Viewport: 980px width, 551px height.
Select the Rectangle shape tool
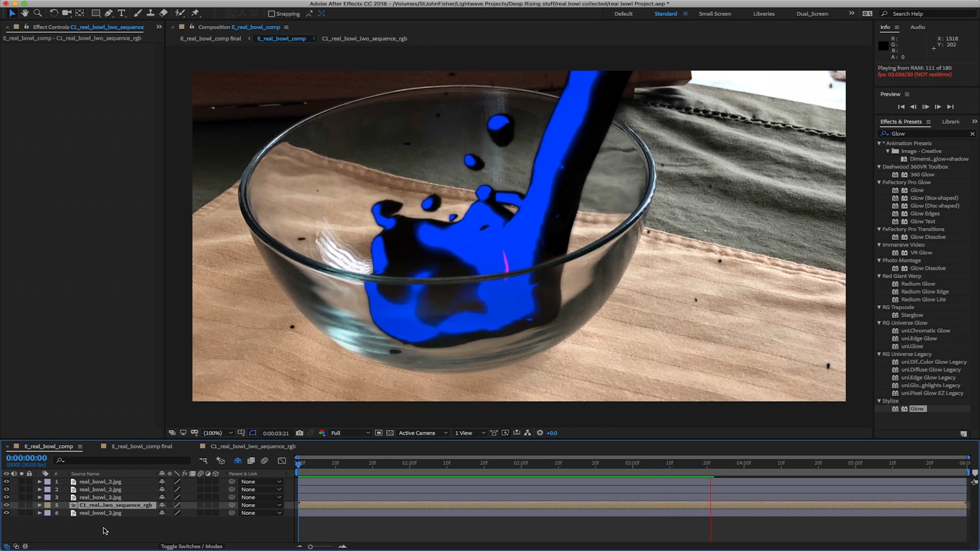click(x=96, y=13)
